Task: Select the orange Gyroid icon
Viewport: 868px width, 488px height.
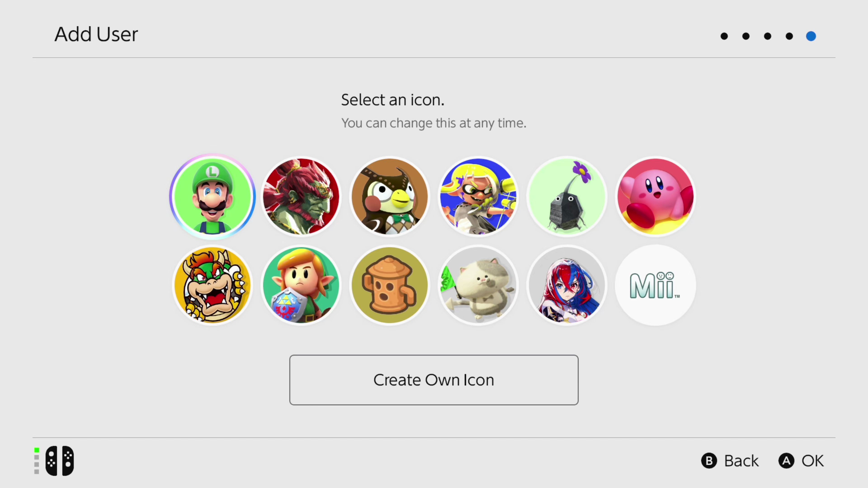Action: tap(389, 285)
